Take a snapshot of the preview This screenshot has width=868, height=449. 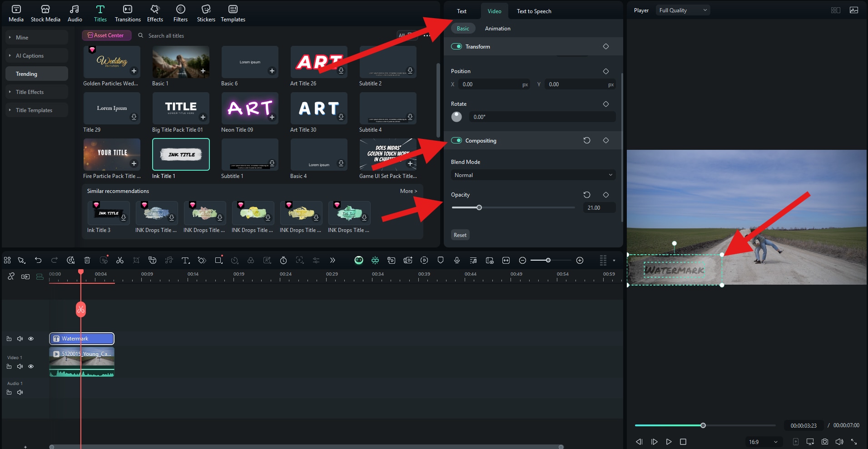tap(825, 442)
